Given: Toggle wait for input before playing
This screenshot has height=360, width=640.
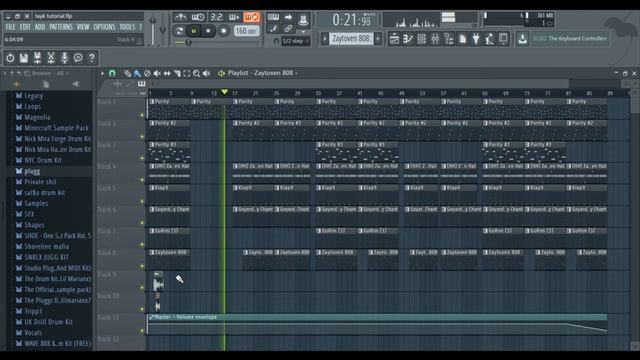Looking at the screenshot, I should pyautogui.click(x=198, y=17).
